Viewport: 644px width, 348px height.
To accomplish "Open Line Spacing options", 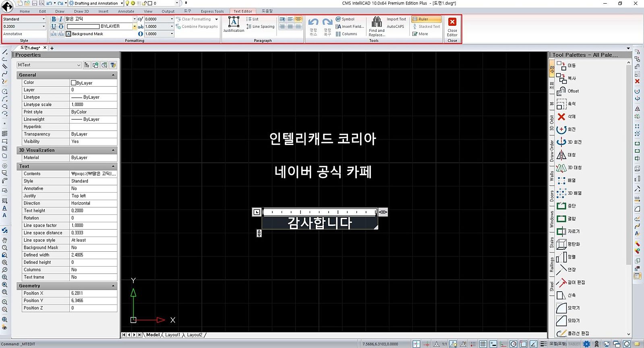I will click(x=260, y=27).
